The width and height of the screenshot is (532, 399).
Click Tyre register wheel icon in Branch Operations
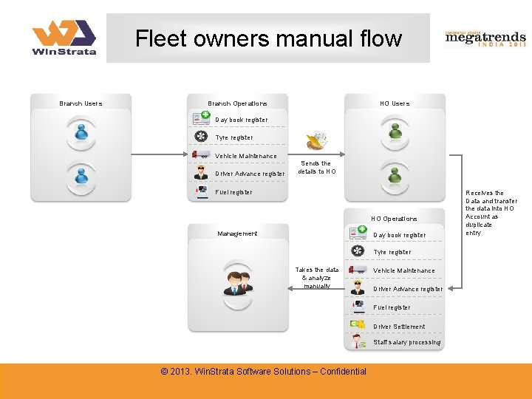click(x=201, y=137)
